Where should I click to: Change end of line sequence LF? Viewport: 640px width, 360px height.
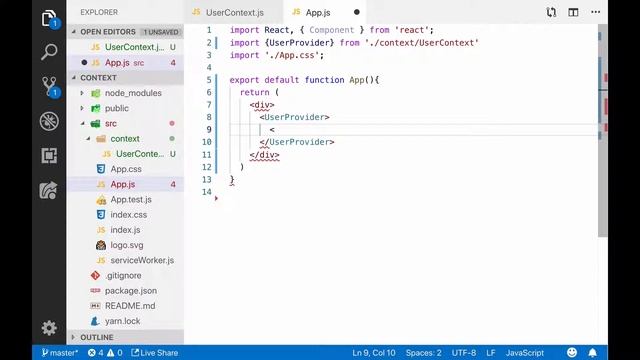click(x=491, y=353)
